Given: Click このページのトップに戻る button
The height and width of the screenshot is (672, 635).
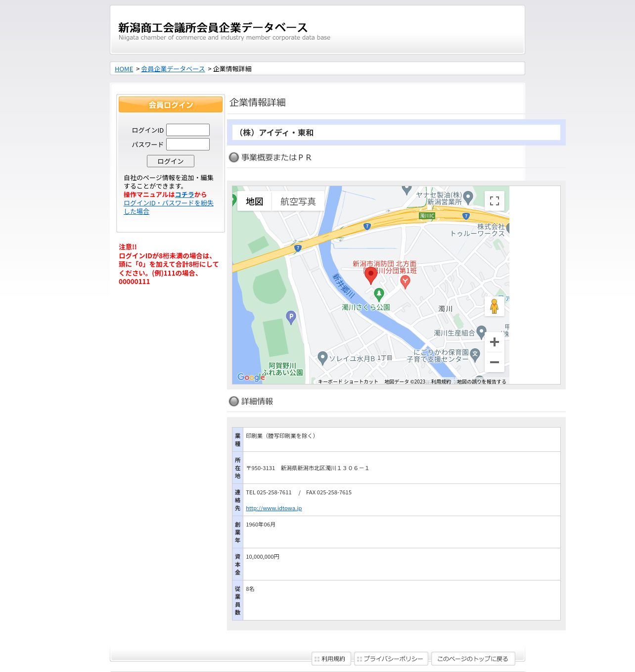Looking at the screenshot, I should pyautogui.click(x=473, y=659).
